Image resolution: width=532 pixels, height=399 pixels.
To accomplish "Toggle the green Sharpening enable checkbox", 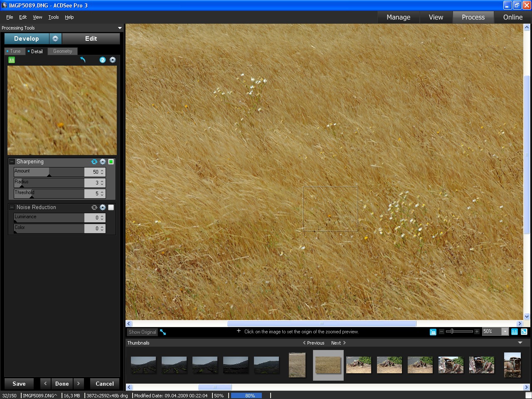I will (111, 162).
